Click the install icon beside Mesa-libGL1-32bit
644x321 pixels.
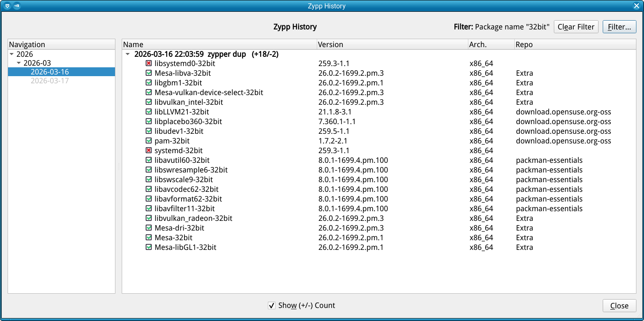149,247
